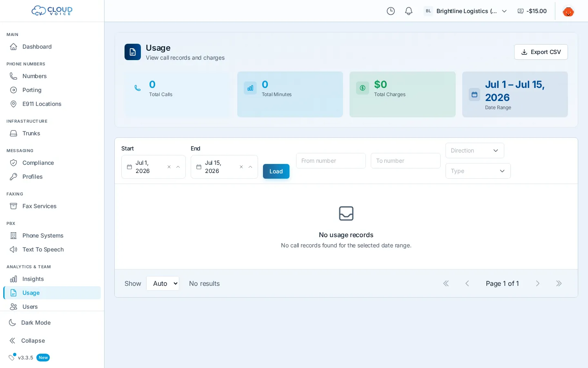The image size is (588, 368).
Task: Open E911 Locations
Action: pos(52,104)
